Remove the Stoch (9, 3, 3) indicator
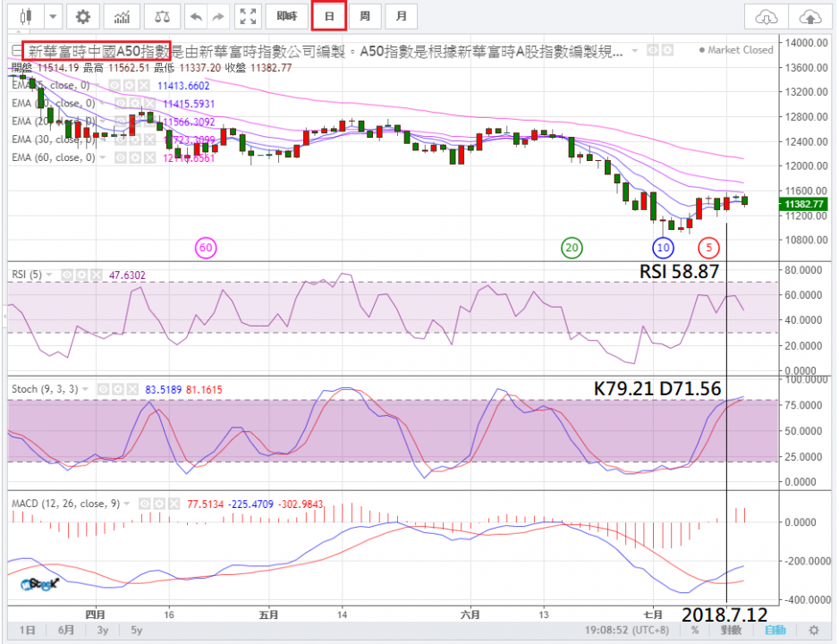The height and width of the screenshot is (644, 839). (132, 389)
